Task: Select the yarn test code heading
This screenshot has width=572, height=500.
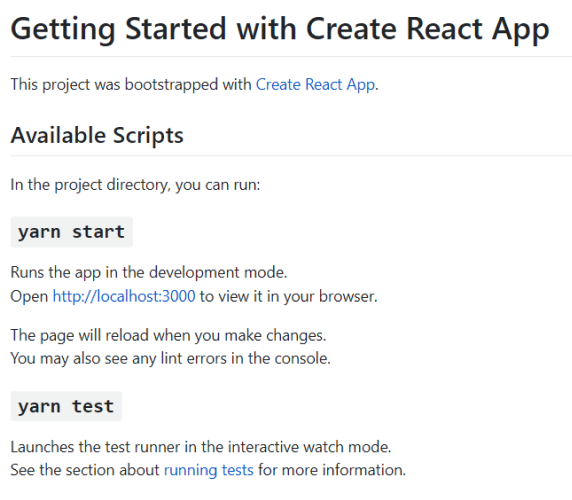Action: click(x=66, y=406)
